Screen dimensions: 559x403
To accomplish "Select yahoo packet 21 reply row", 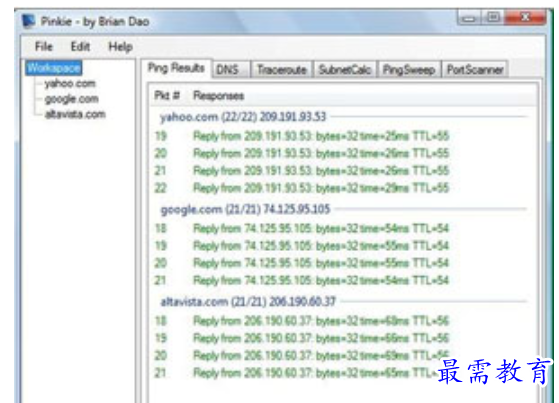I will tap(302, 170).
